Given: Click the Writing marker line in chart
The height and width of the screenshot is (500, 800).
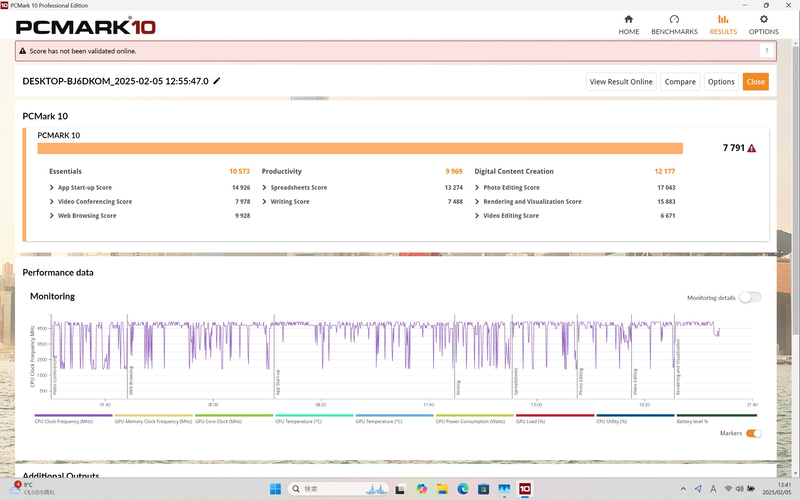Looking at the screenshot, I should (455, 356).
